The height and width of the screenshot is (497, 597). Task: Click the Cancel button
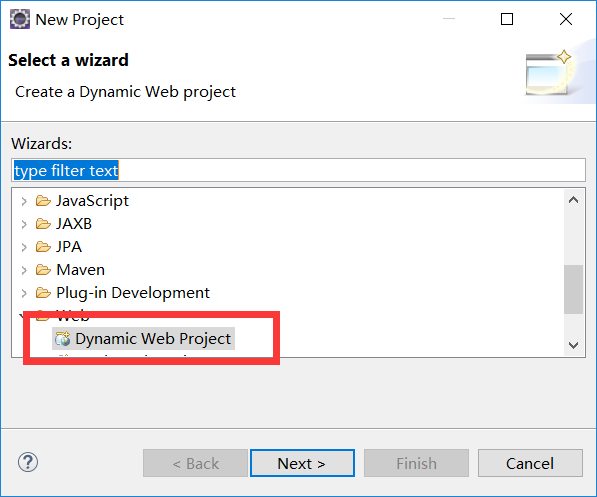[x=530, y=463]
